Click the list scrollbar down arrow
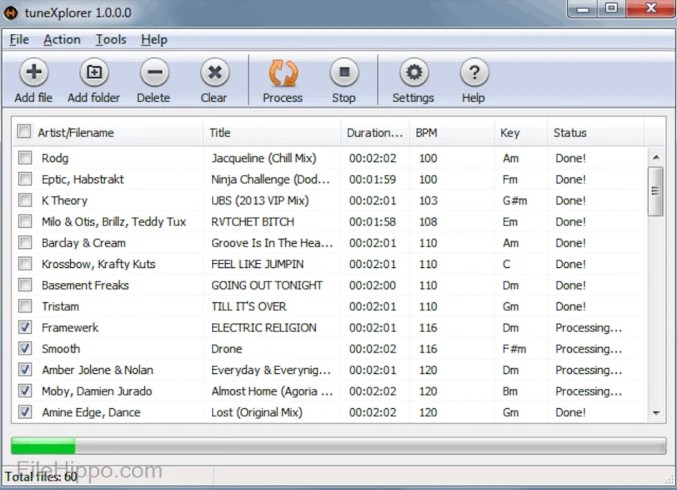The height and width of the screenshot is (490, 677). pos(656,413)
